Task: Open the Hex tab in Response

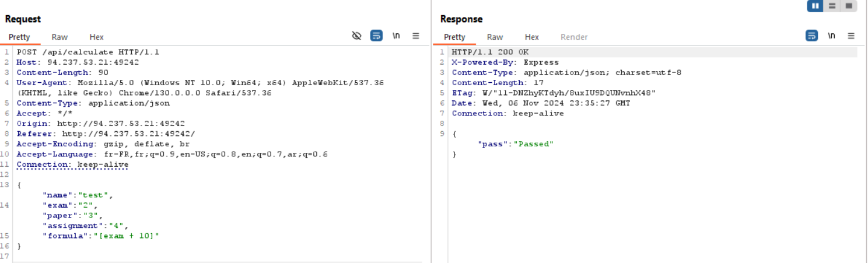Action: [x=531, y=37]
